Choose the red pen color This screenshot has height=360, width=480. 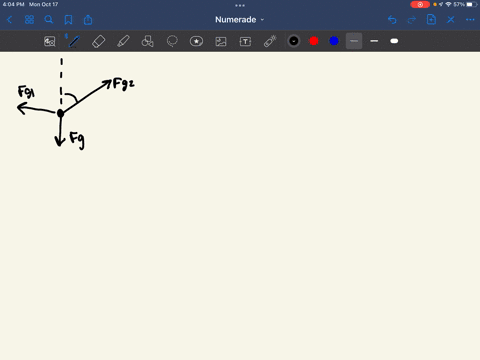coord(314,41)
